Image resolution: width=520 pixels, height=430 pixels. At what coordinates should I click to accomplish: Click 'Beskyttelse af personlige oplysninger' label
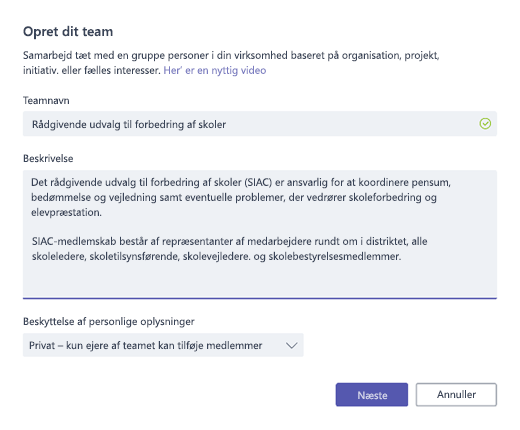tap(109, 322)
